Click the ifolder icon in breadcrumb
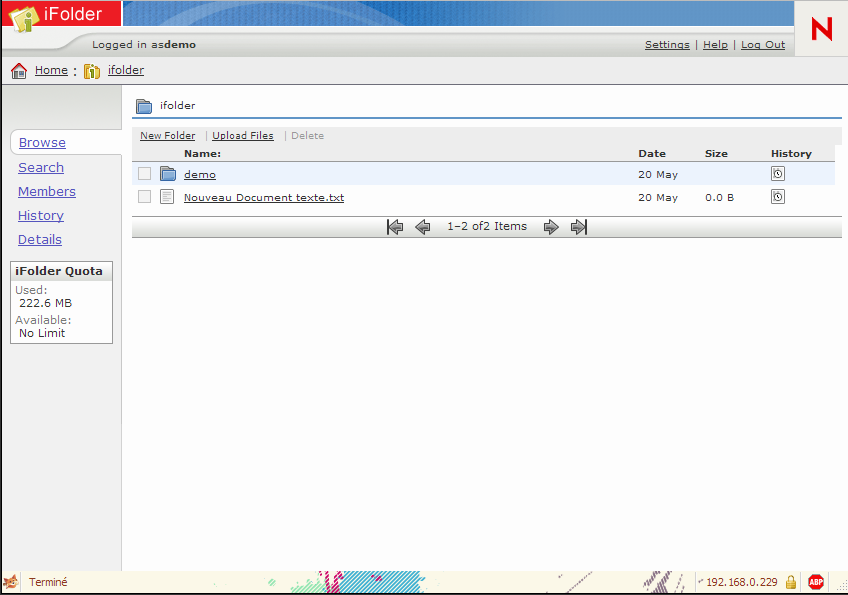 [92, 71]
